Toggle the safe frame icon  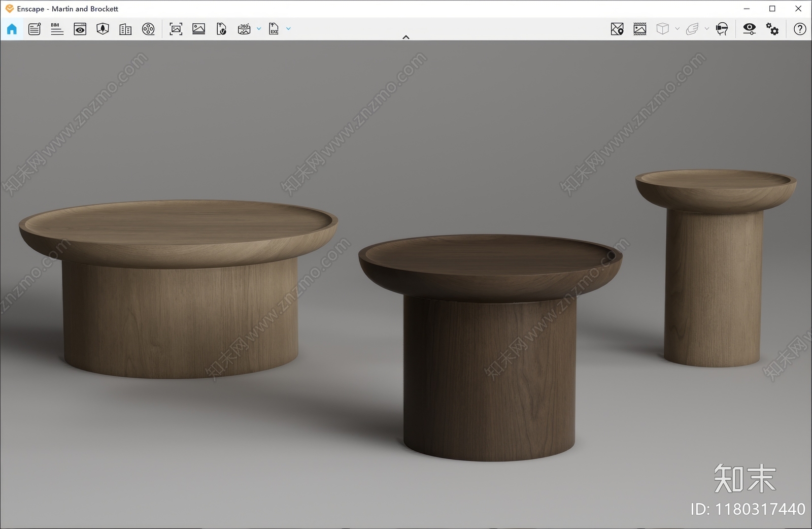point(640,29)
